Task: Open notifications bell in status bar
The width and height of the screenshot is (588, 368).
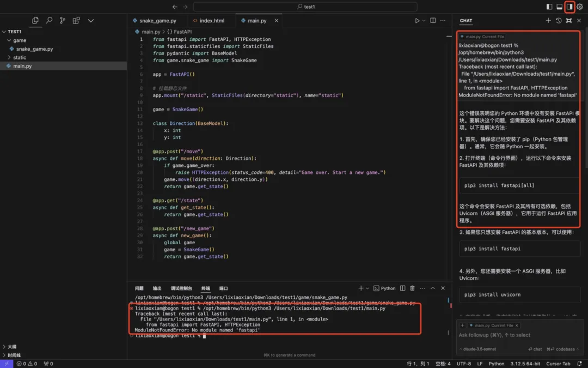Action: point(579,364)
